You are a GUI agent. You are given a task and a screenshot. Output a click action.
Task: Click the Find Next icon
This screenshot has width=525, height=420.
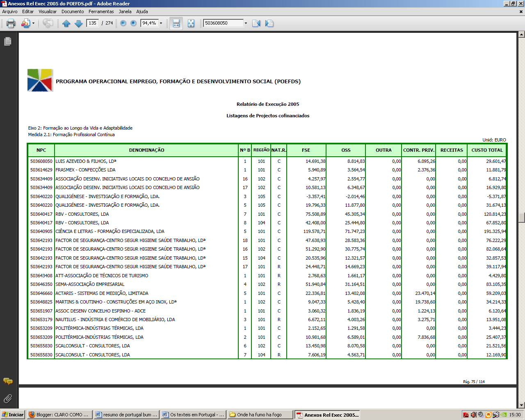tap(269, 23)
